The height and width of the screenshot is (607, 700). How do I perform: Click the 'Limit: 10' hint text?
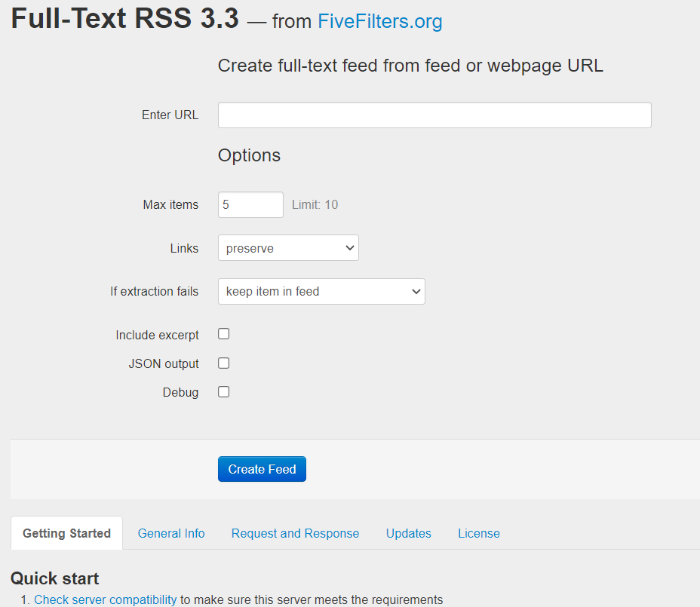315,205
